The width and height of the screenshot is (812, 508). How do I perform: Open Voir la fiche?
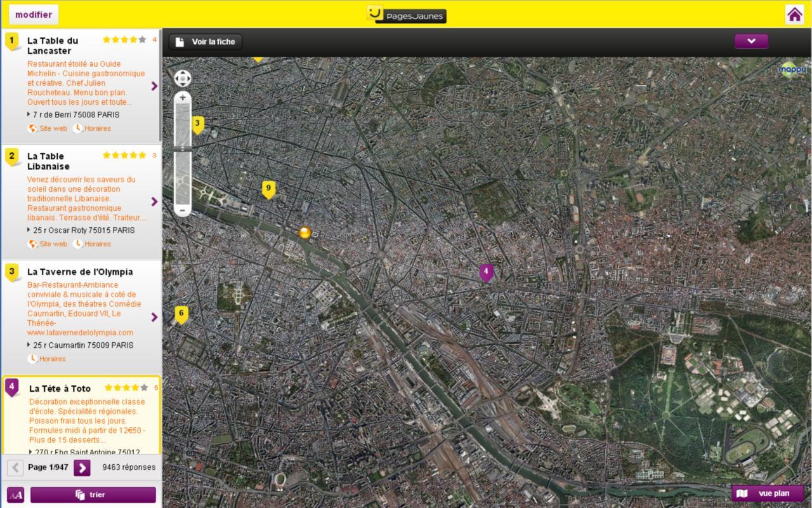click(x=206, y=42)
